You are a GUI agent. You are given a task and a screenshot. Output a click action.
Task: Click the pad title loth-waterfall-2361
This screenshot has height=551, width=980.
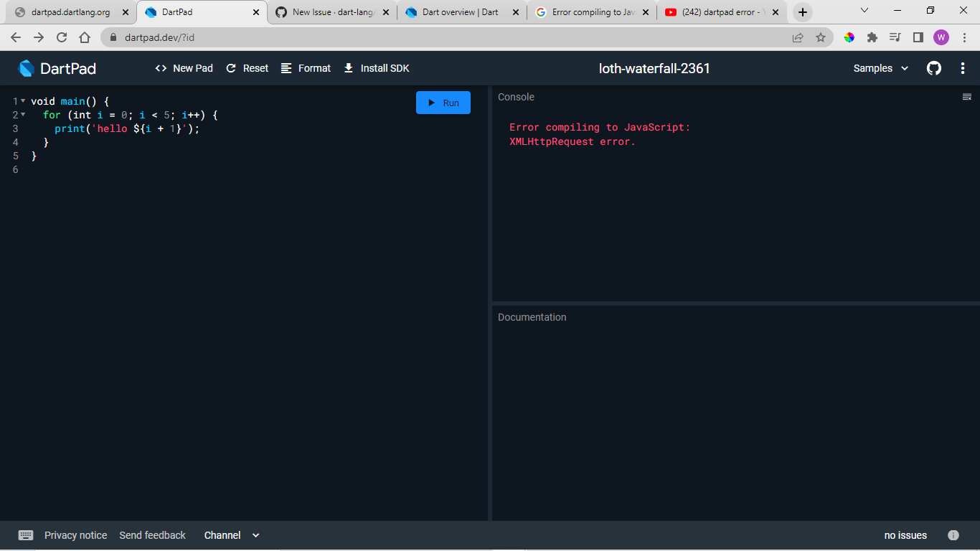pos(654,68)
